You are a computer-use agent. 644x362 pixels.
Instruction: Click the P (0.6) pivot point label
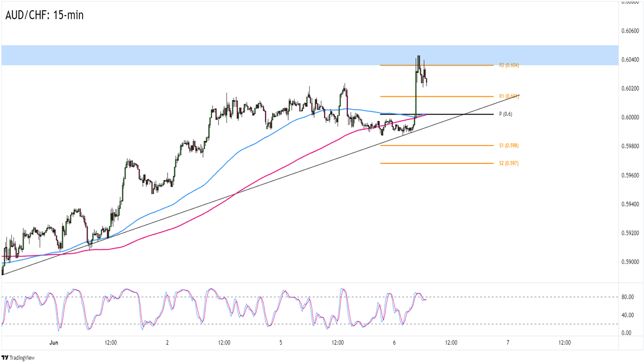point(506,114)
